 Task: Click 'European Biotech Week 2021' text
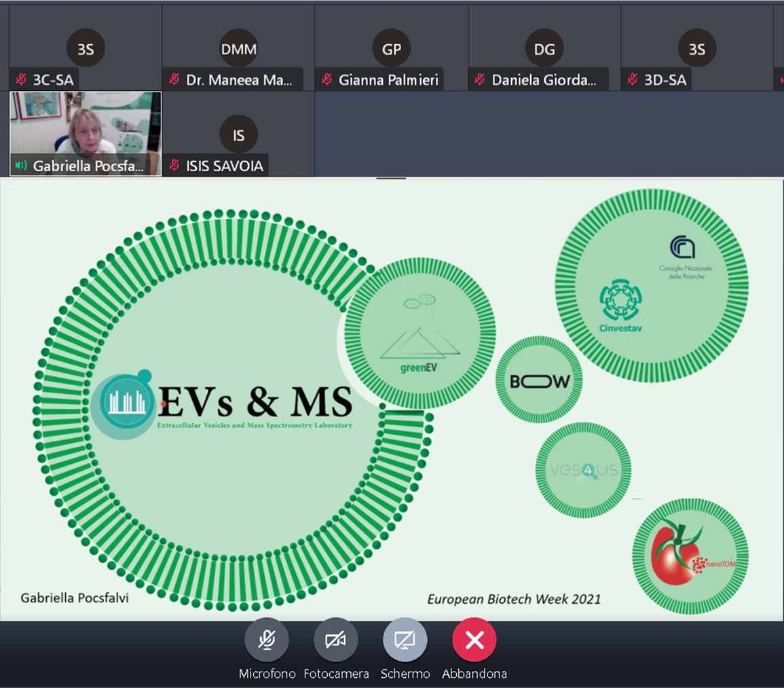[x=514, y=599]
